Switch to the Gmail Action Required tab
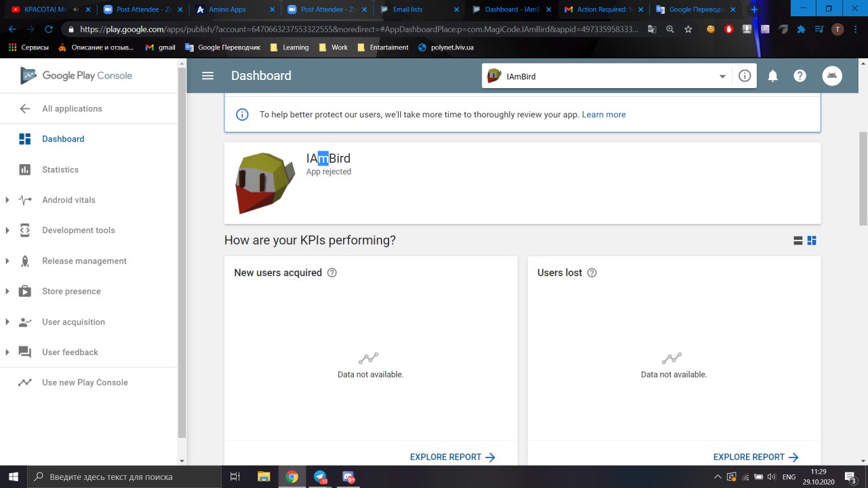Image resolution: width=868 pixels, height=488 pixels. [604, 9]
